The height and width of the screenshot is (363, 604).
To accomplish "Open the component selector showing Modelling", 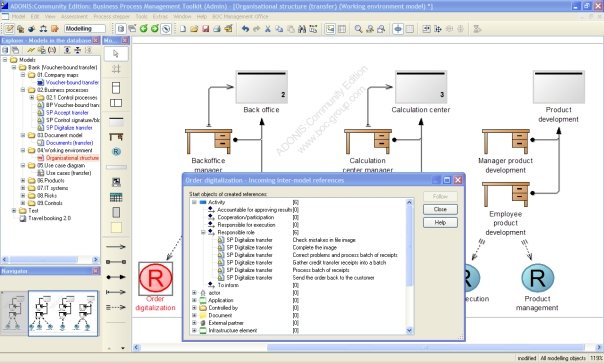I will (85, 29).
